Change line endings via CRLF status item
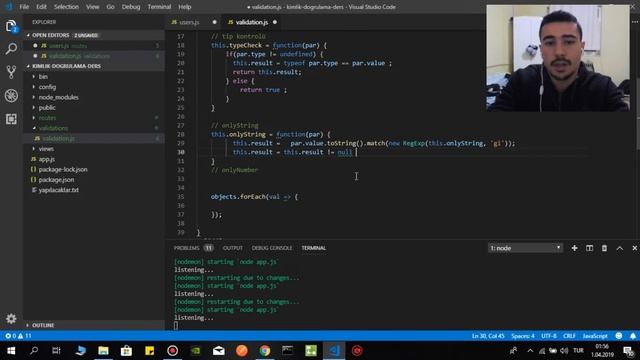Viewport: 640px width, 360px height. (x=569, y=336)
